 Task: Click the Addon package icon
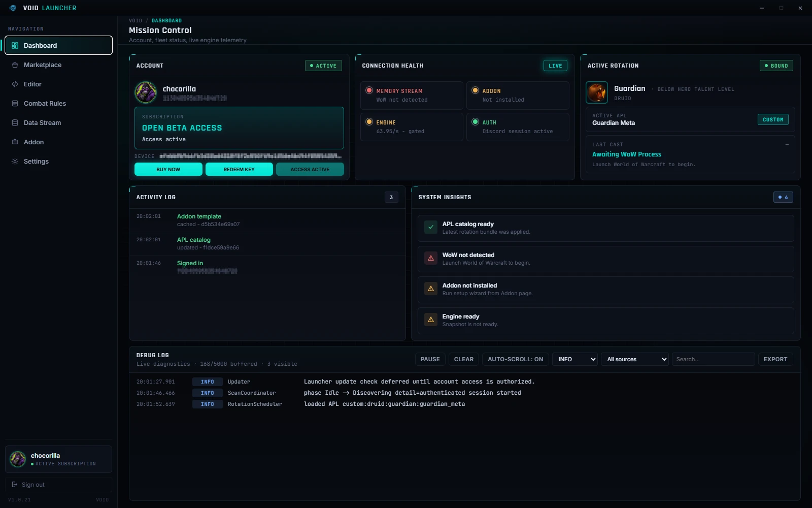point(15,142)
